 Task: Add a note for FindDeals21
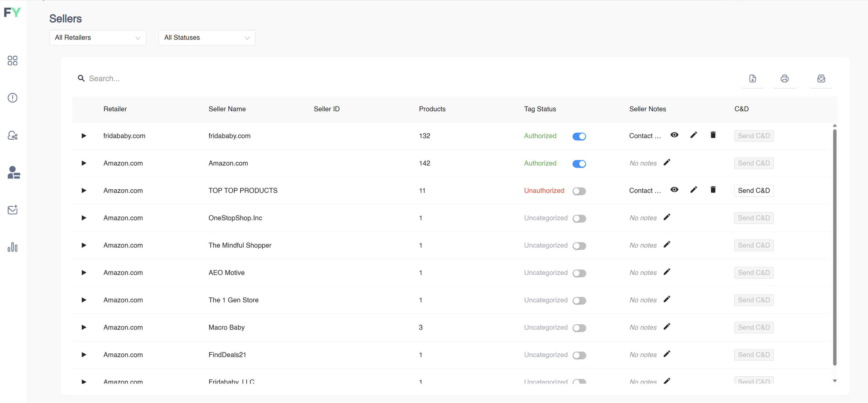click(x=667, y=354)
